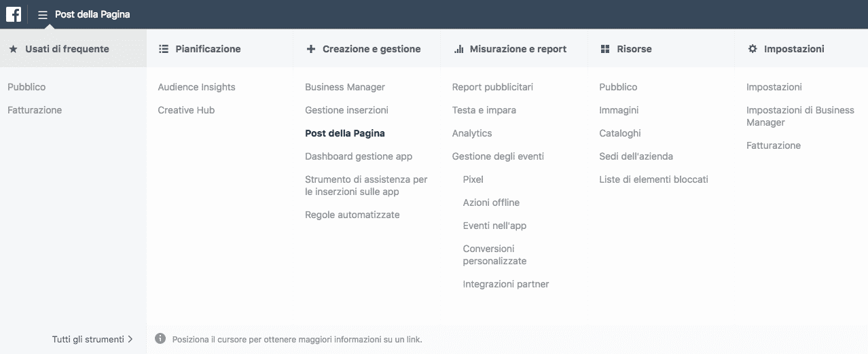Viewport: 868px width, 354px height.
Task: Click the info icon in the bottom bar
Action: (x=160, y=338)
